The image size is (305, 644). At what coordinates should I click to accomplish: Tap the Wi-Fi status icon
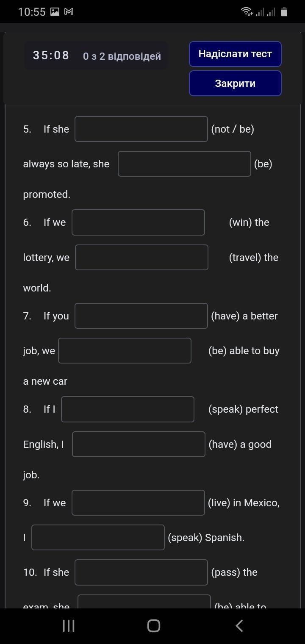(x=247, y=12)
